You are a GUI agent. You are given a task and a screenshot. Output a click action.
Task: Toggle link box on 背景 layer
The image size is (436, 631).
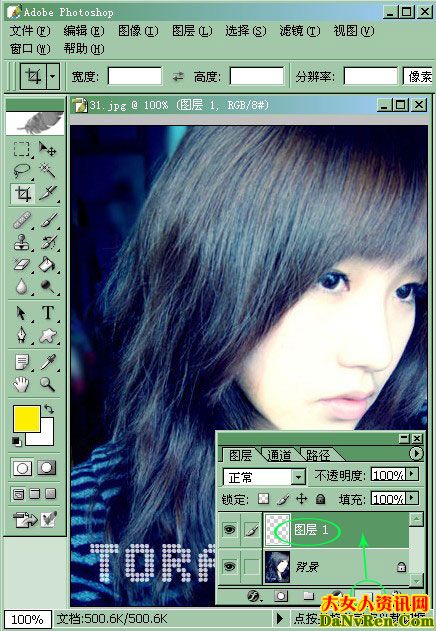point(252,567)
